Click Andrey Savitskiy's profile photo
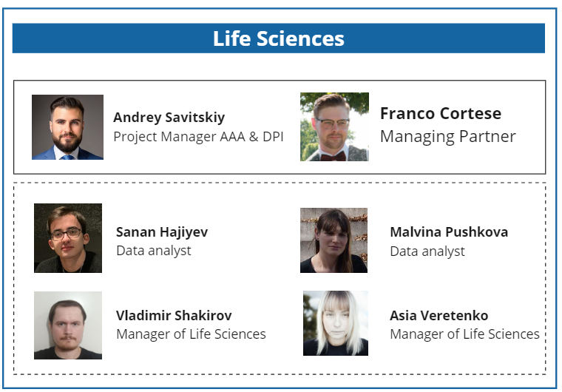The width and height of the screenshot is (562, 392). coord(67,127)
